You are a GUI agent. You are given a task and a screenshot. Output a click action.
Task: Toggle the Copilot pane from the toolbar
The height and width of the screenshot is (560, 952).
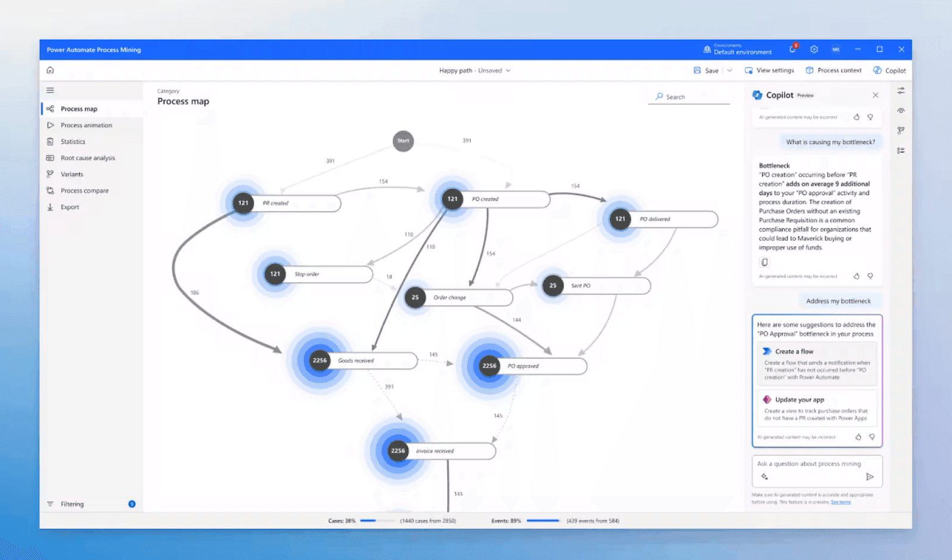click(x=889, y=71)
